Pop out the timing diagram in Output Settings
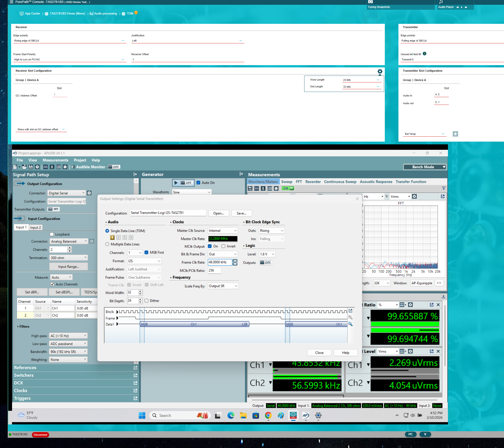The height and width of the screenshot is (448, 504). [x=350, y=311]
